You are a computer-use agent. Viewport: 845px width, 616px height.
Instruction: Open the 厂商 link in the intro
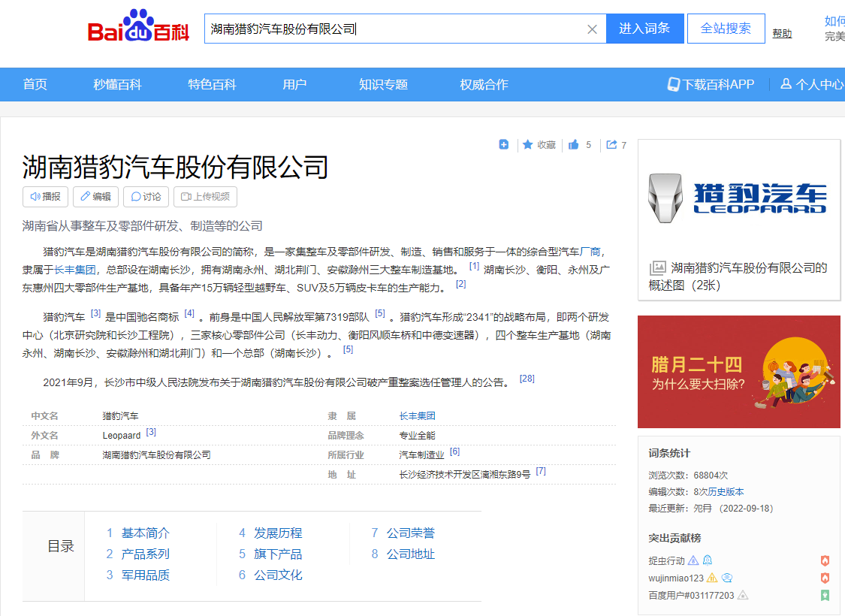click(x=590, y=252)
